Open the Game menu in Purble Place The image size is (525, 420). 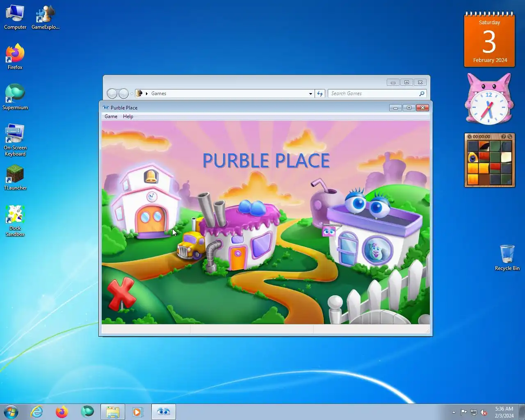coord(111,116)
